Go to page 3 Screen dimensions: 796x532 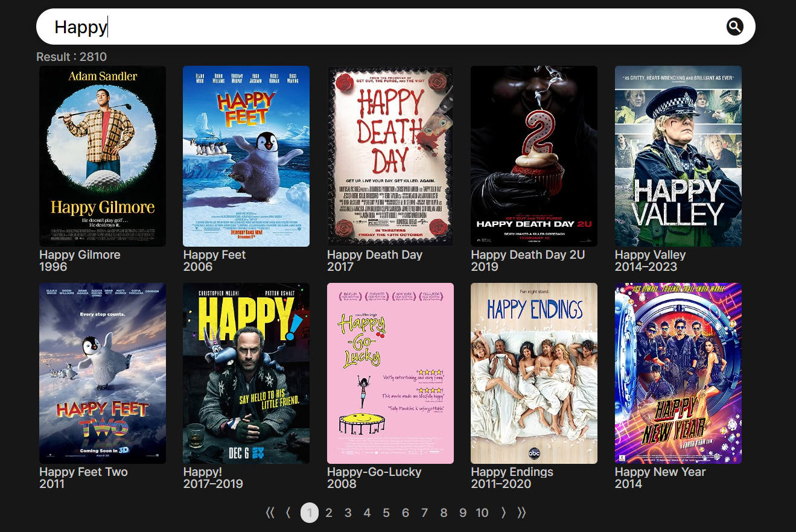pyautogui.click(x=348, y=513)
